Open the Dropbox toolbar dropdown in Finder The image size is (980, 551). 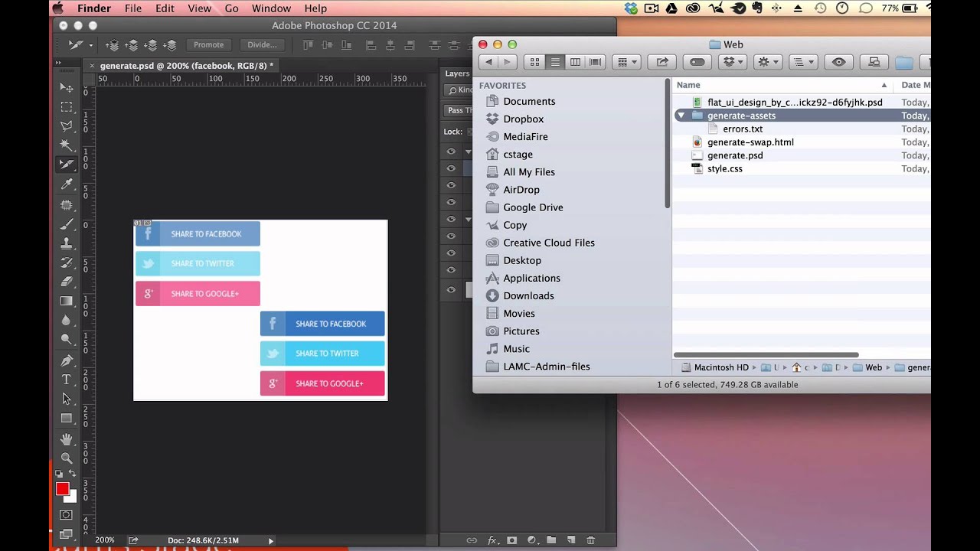733,62
